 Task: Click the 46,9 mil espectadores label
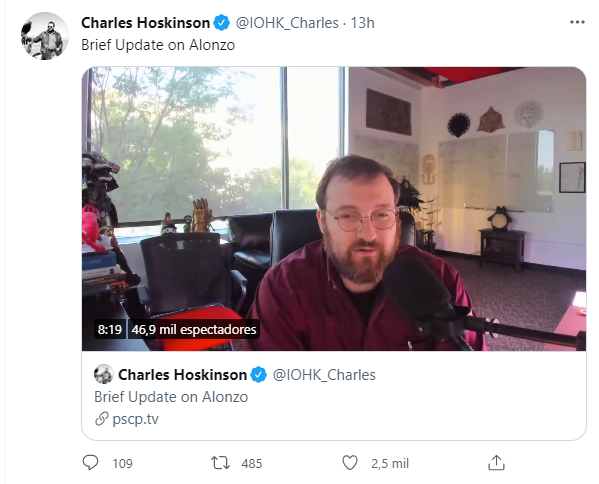[194, 329]
